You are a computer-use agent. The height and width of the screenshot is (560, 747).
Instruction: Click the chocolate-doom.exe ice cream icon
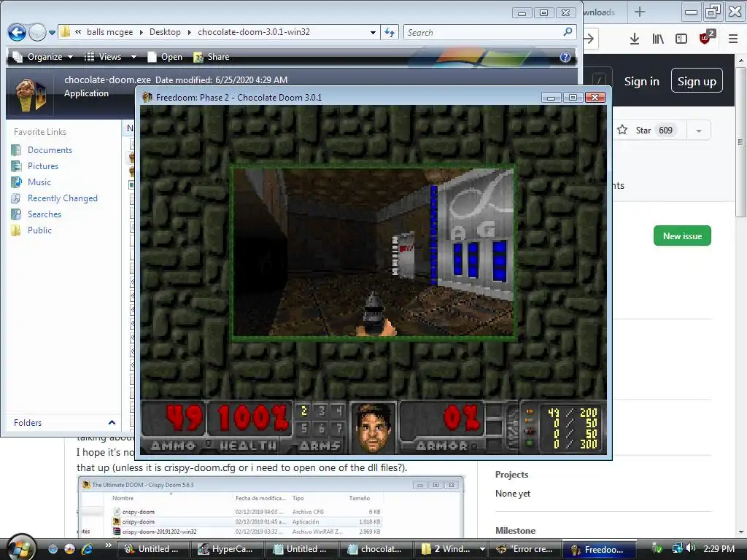pyautogui.click(x=30, y=94)
